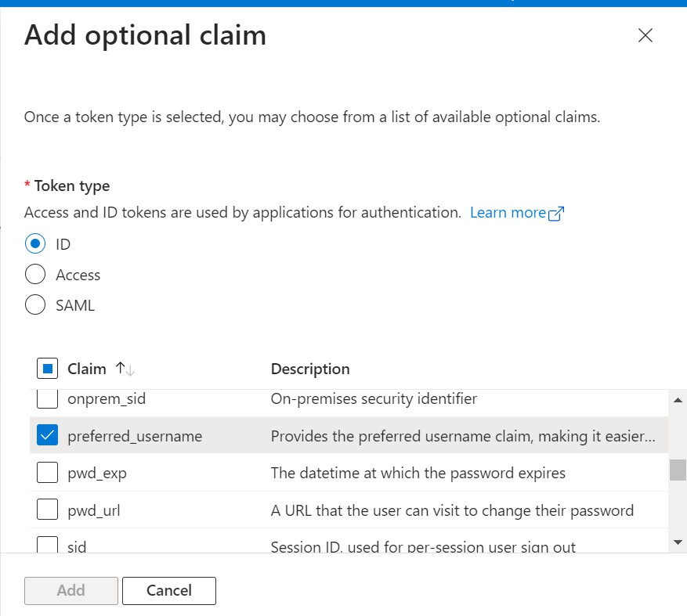This screenshot has width=687, height=616.
Task: Click the Claim column header
Action: [89, 368]
